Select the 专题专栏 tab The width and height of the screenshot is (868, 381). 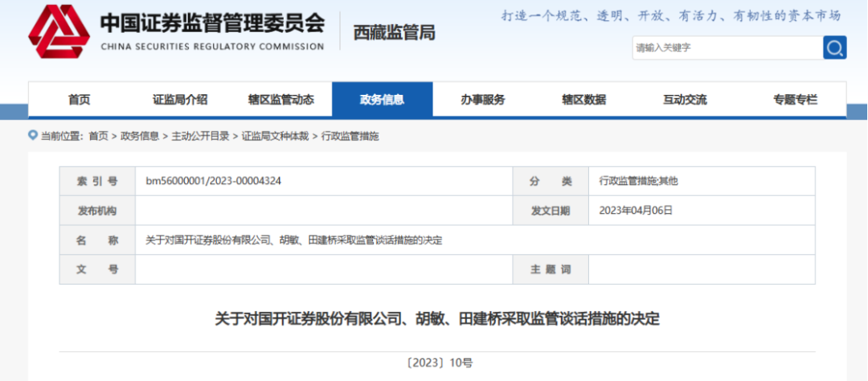795,100
